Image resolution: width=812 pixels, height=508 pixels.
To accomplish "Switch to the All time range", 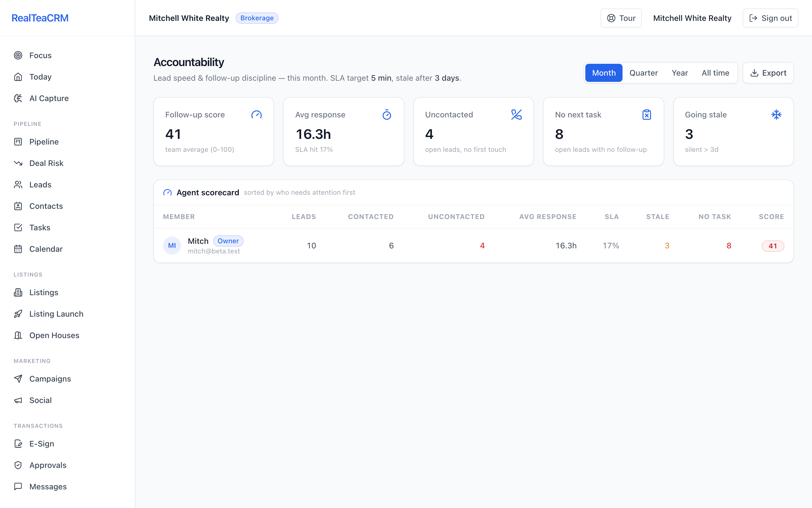I will coord(715,73).
